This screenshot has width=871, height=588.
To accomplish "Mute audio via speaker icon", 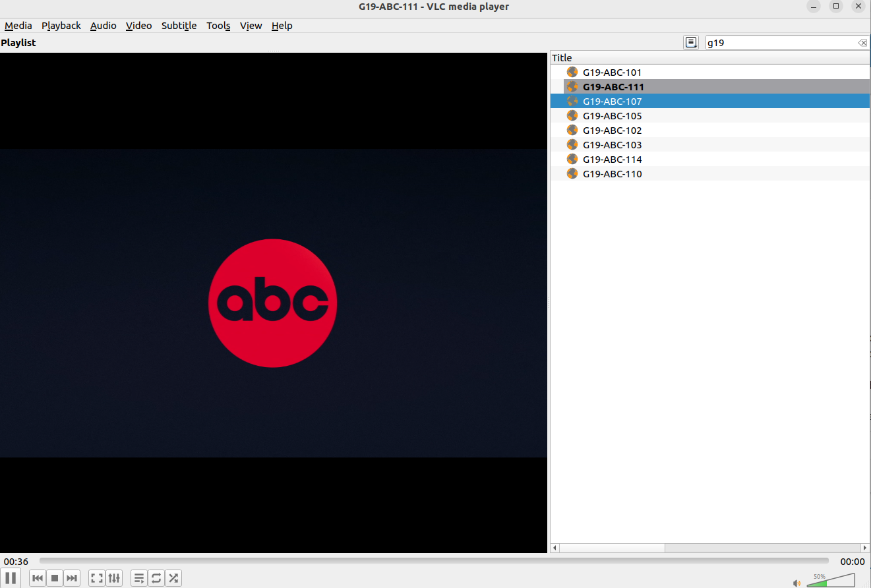I will point(796,583).
